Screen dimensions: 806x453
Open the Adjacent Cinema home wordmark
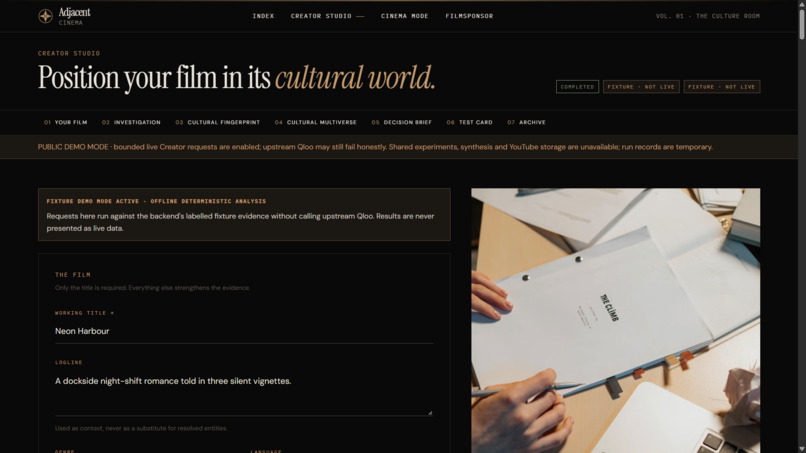(x=75, y=16)
